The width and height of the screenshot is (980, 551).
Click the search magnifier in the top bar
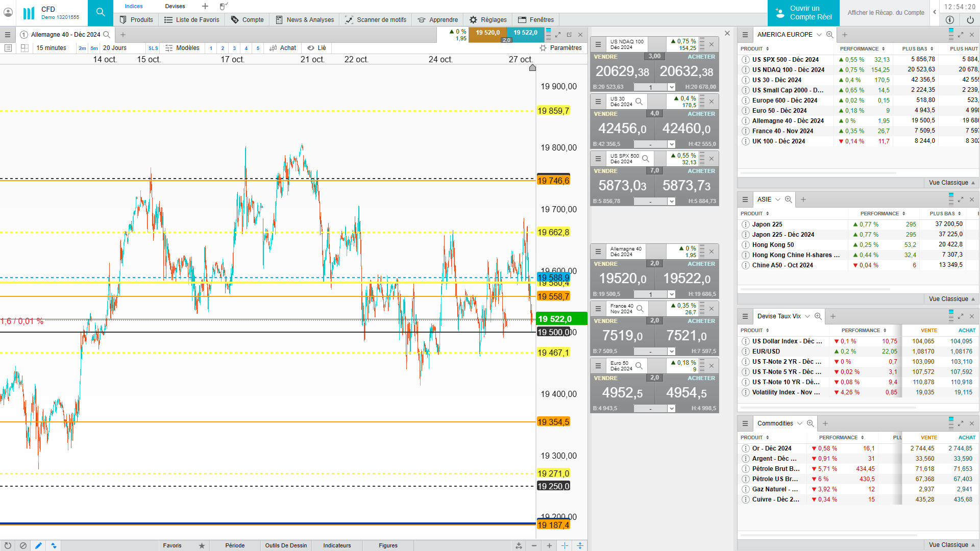pos(101,12)
